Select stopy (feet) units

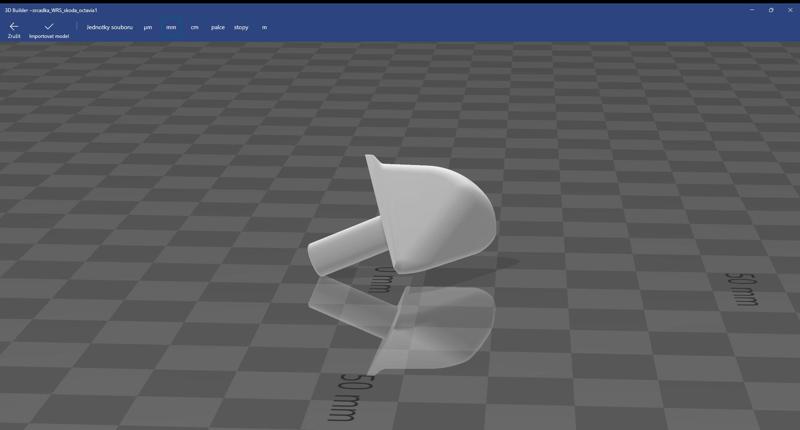[241, 28]
